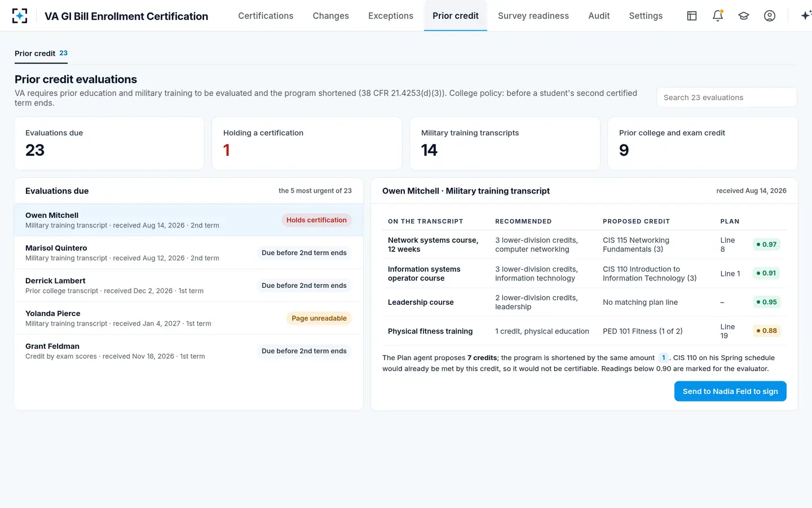Open the Settings tab

point(646,16)
